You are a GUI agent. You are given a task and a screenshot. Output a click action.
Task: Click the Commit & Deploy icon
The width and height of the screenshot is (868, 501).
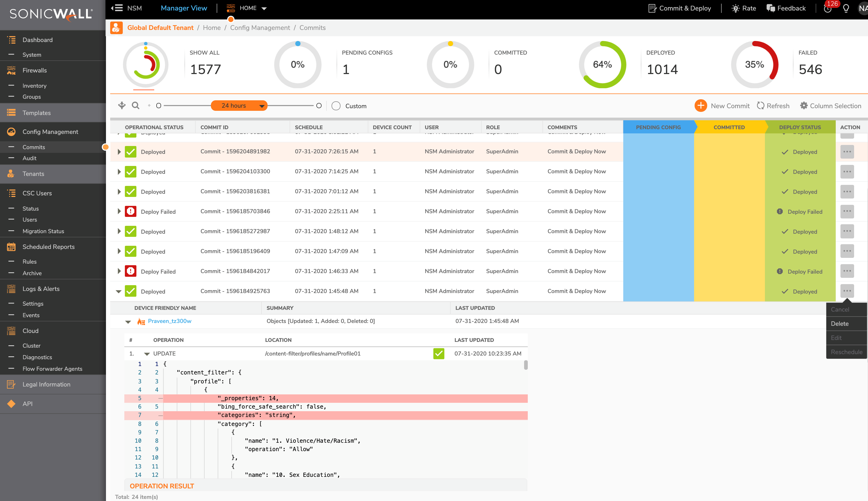coord(652,8)
